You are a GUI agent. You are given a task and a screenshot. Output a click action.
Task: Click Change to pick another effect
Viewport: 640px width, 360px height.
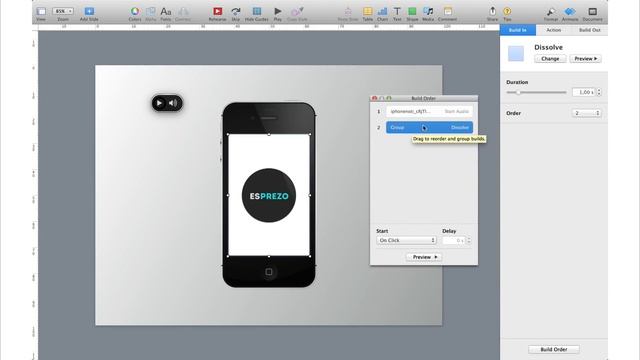(550, 59)
